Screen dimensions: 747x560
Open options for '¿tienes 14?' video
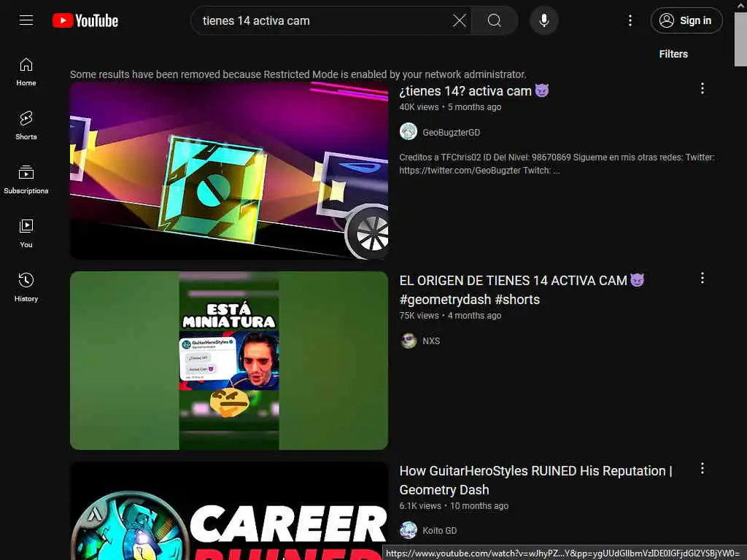703,88
